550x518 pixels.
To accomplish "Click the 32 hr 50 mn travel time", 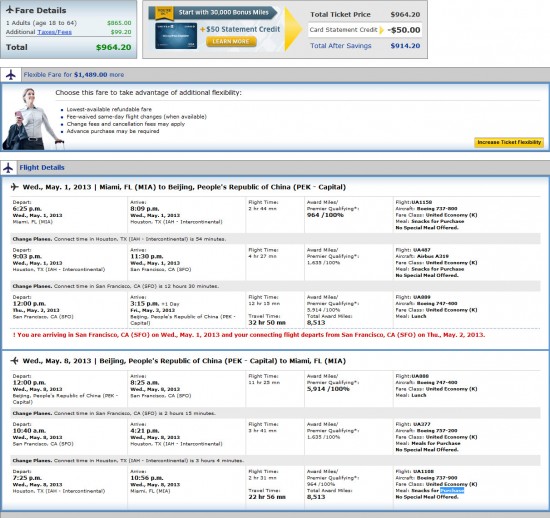I will pyautogui.click(x=267, y=323).
